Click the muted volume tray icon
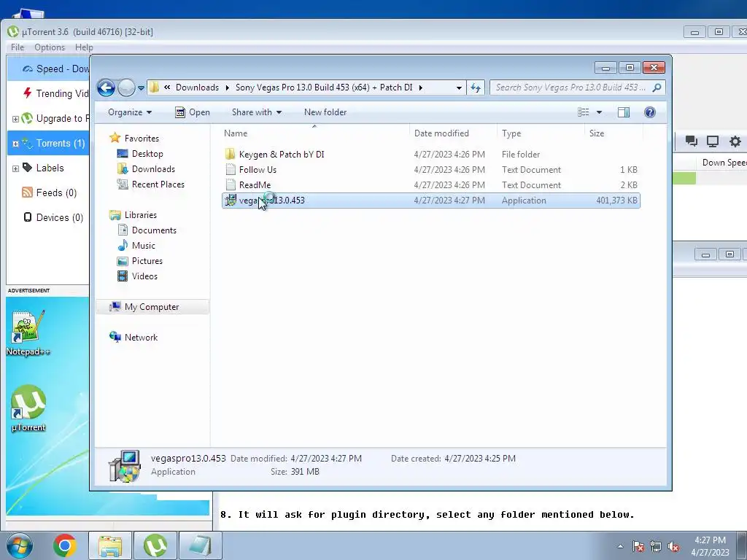The image size is (747, 560). pyautogui.click(x=673, y=546)
